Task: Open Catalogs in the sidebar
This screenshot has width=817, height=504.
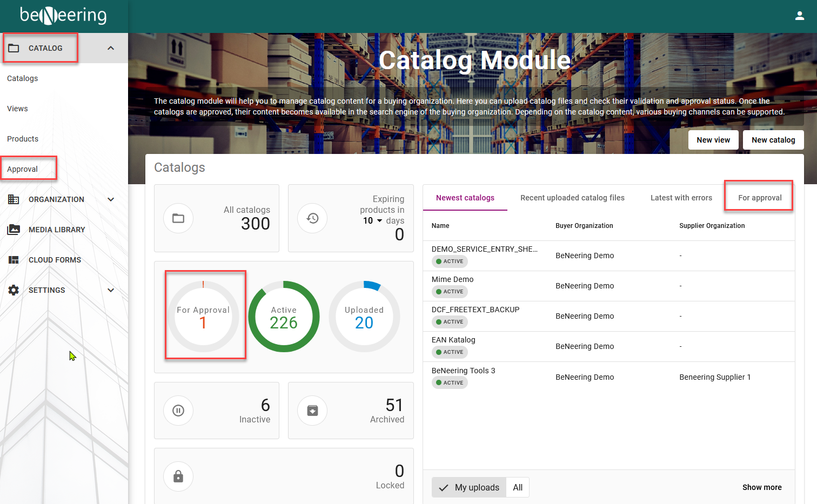Action: (23, 78)
